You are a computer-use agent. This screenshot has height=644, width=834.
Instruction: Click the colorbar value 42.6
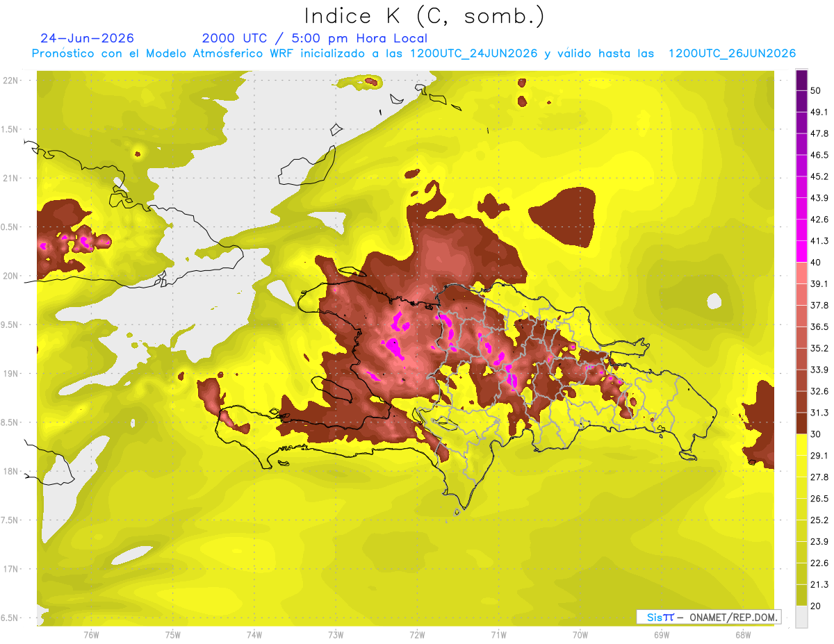click(x=819, y=220)
